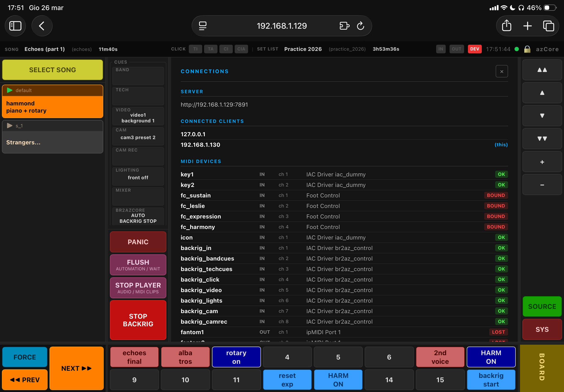This screenshot has height=392, width=564.
Task: Open the Practice 2026 set list
Action: pyautogui.click(x=303, y=49)
